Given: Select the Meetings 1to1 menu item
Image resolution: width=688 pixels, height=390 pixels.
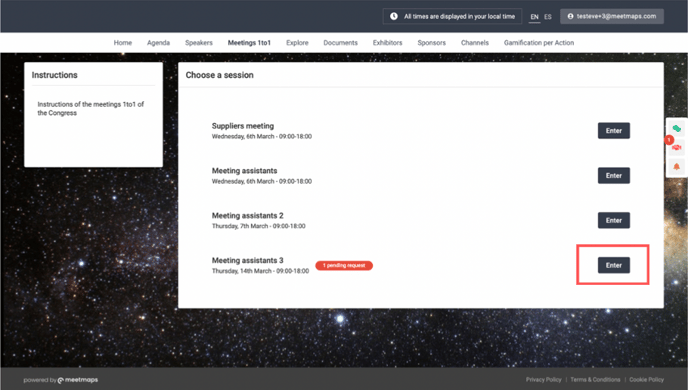Looking at the screenshot, I should pyautogui.click(x=249, y=43).
